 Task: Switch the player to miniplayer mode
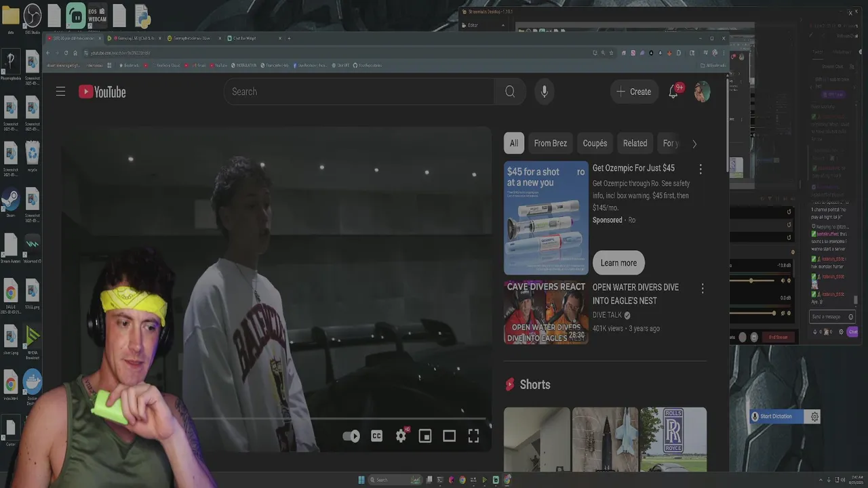click(x=425, y=436)
